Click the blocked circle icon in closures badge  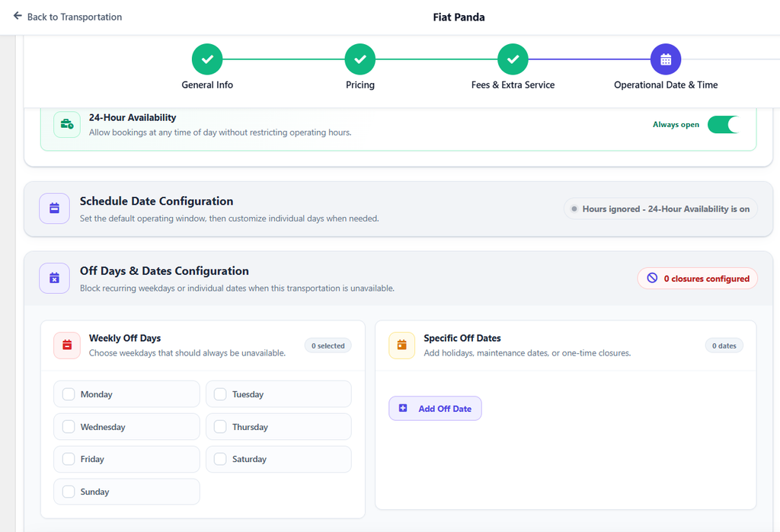(x=652, y=278)
